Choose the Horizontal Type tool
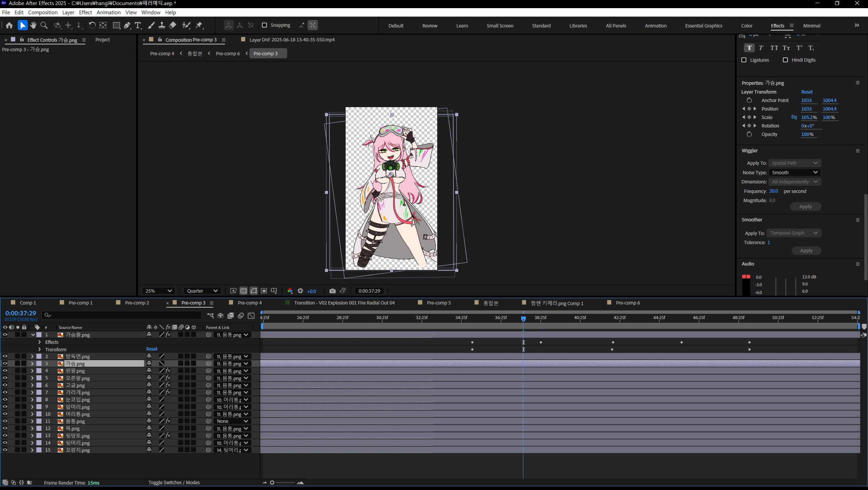Screen dimensions: 868x490 (138, 25)
